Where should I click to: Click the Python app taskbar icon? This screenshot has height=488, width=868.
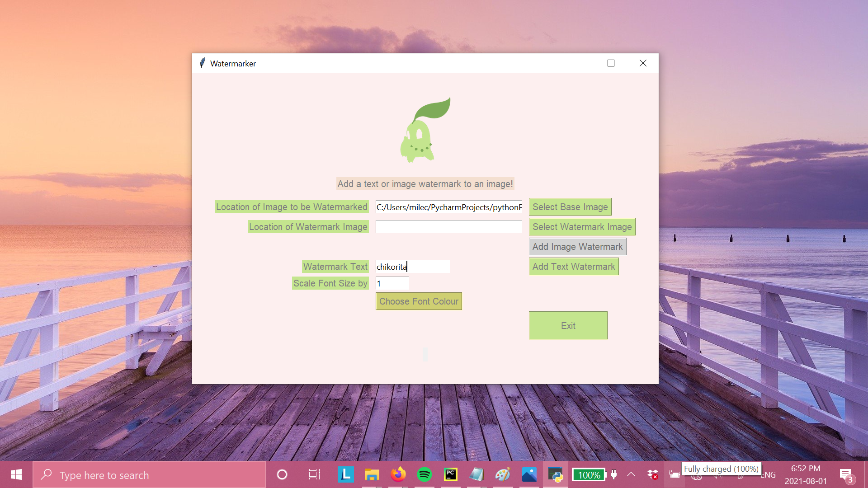[x=555, y=475]
